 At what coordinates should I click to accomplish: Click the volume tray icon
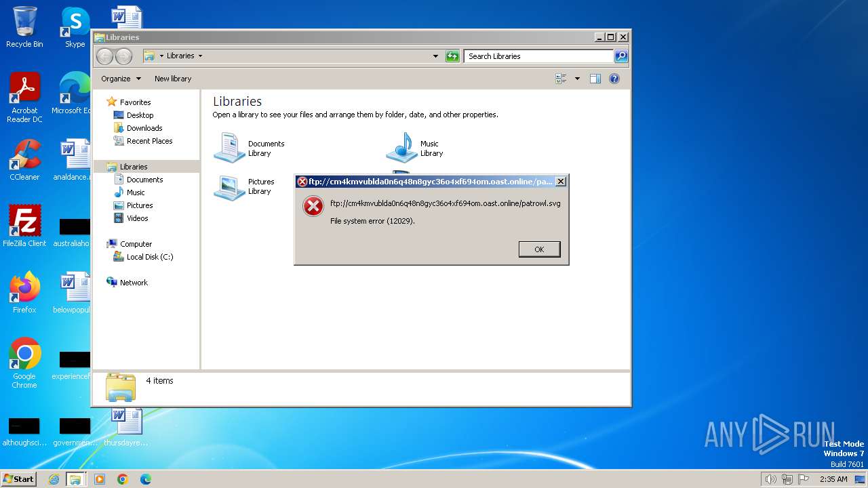click(770, 479)
